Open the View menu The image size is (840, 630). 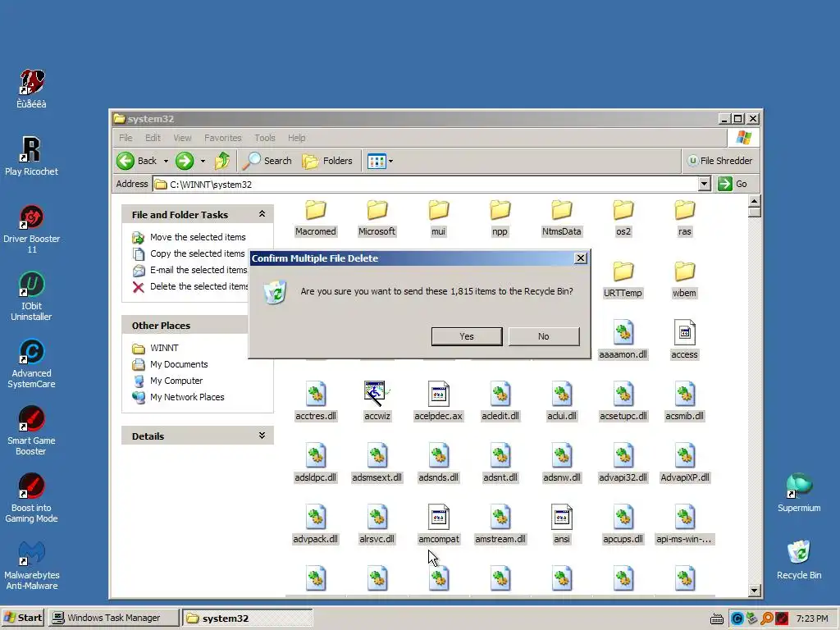click(x=182, y=138)
